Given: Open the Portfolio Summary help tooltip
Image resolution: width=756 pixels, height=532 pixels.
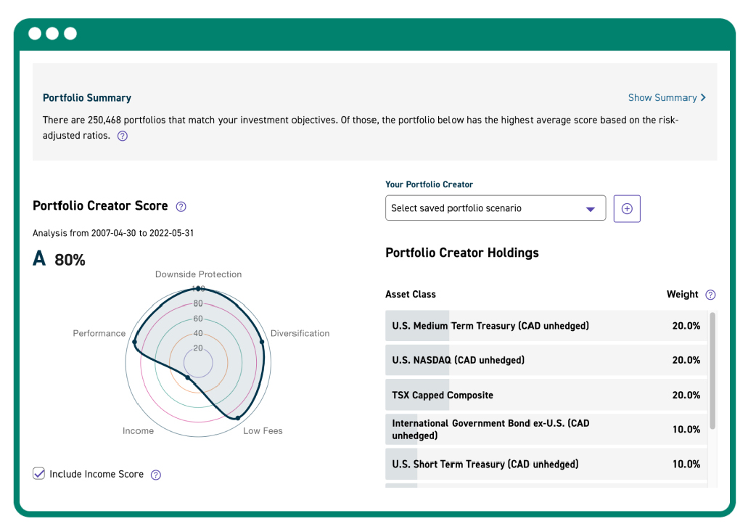Looking at the screenshot, I should coord(122,136).
